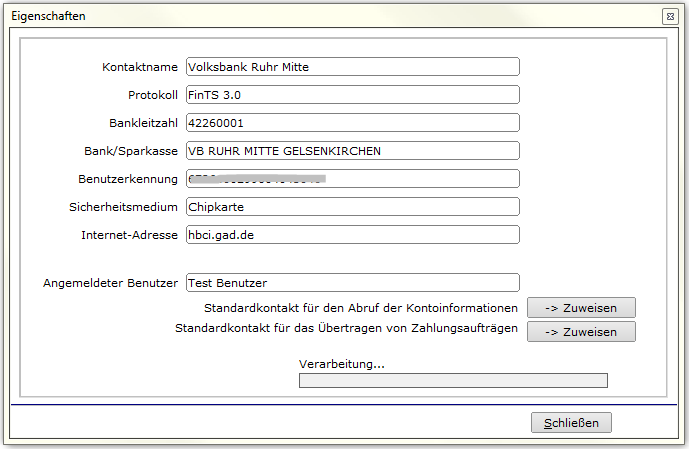Click the Internet-Adresse field hbci.gad.de
The image size is (689, 449).
tap(353, 235)
